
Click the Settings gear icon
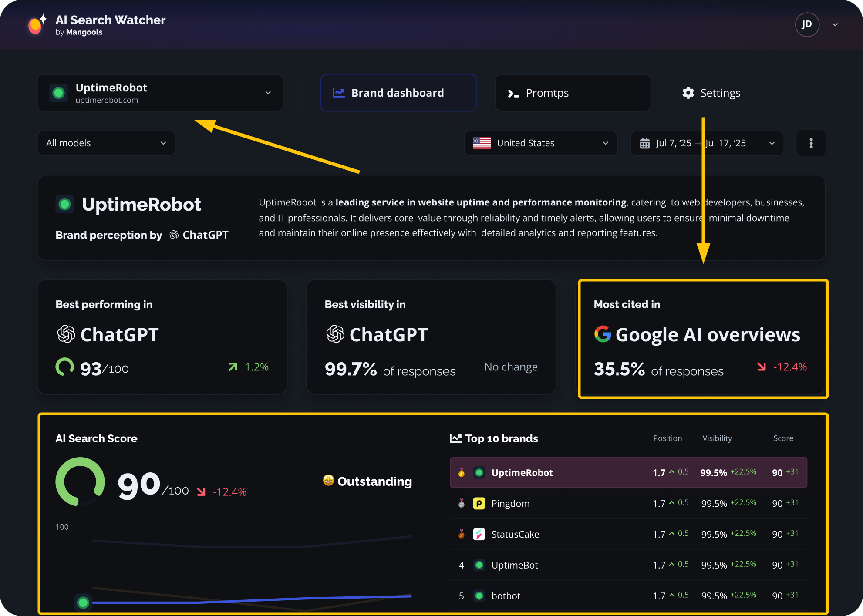tap(688, 93)
